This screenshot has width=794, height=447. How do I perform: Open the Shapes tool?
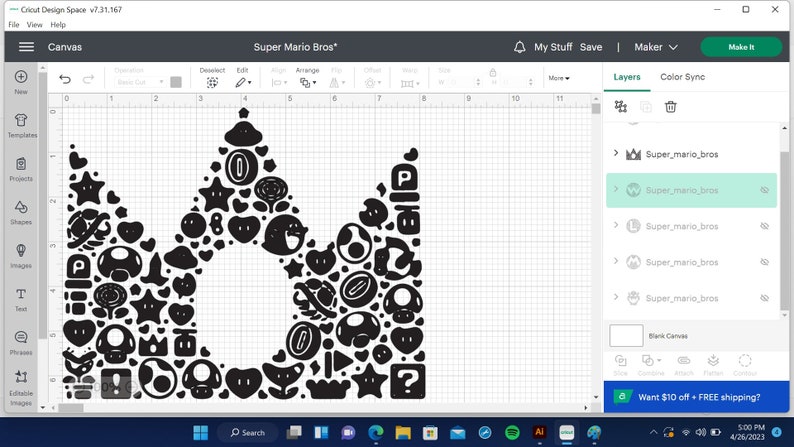(x=21, y=213)
